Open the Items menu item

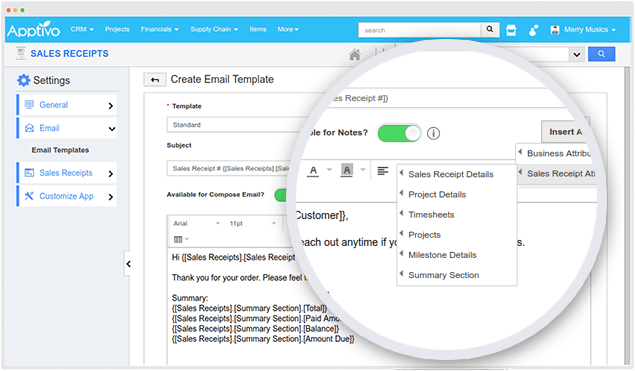pos(258,29)
